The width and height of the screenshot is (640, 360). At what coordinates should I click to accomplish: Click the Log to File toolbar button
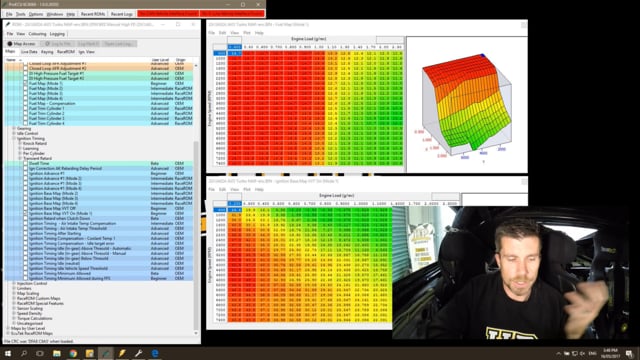pos(58,44)
